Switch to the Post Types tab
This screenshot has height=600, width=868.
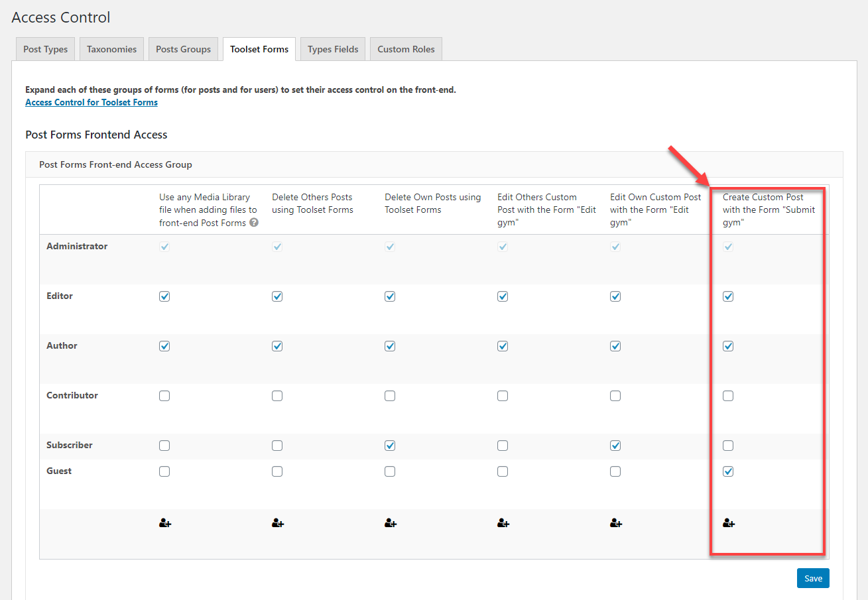(44, 48)
